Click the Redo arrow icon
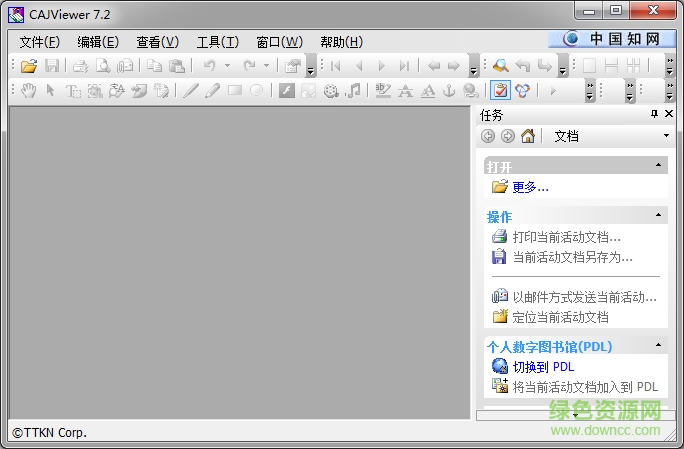 point(250,66)
